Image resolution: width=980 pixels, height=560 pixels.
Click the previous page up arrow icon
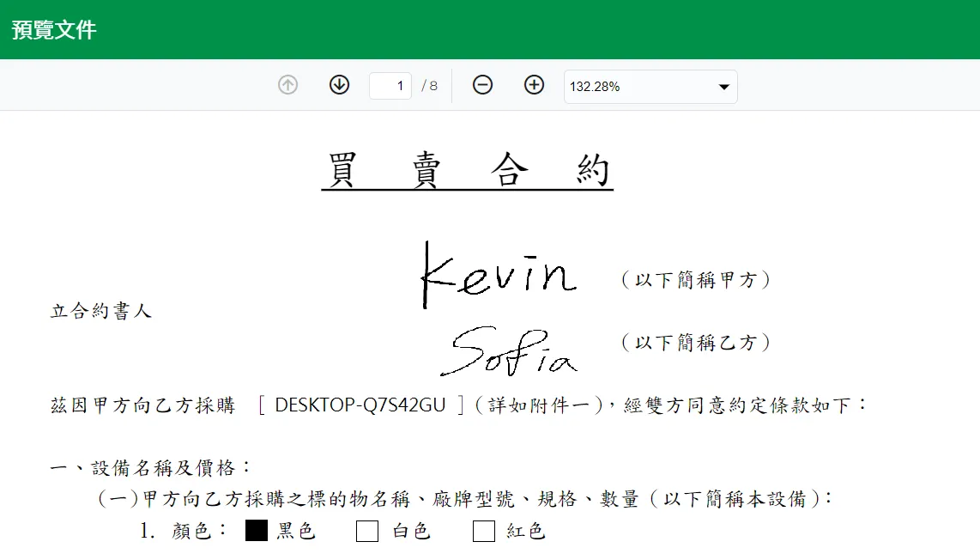coord(287,85)
